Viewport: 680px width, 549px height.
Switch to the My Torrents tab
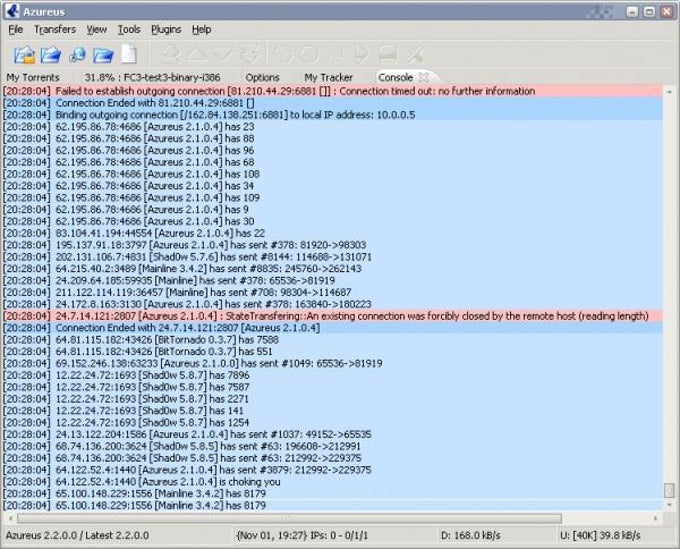tap(33, 78)
